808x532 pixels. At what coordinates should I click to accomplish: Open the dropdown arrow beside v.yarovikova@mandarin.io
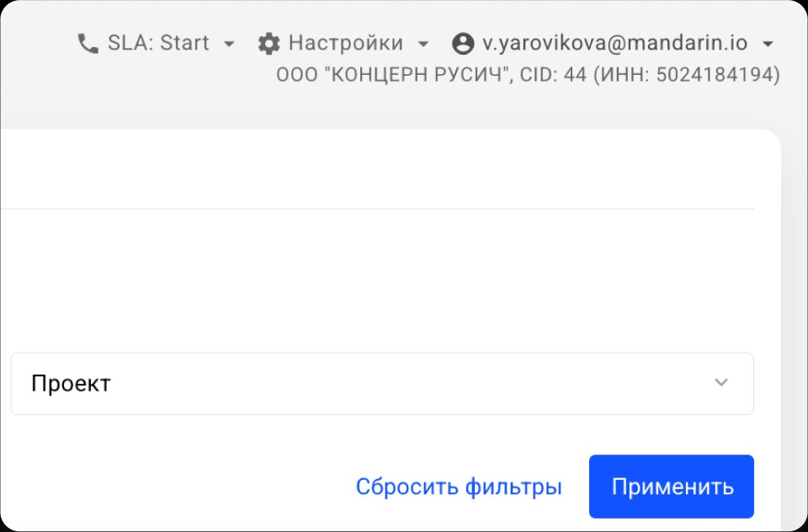[x=767, y=44]
